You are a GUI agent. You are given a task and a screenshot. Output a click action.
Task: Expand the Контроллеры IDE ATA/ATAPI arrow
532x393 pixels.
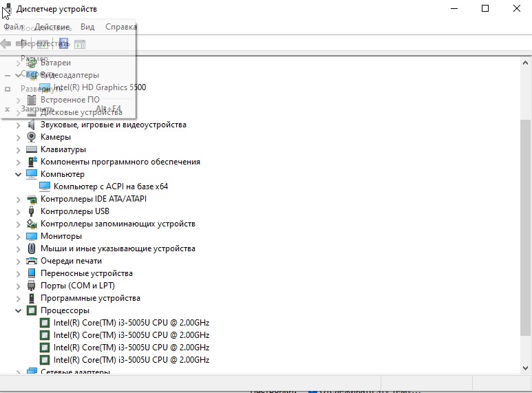pos(19,200)
